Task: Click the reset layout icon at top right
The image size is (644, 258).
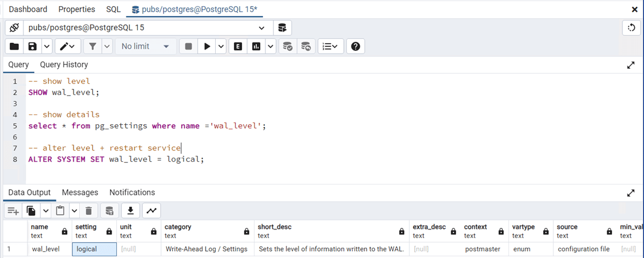Action: pyautogui.click(x=631, y=28)
